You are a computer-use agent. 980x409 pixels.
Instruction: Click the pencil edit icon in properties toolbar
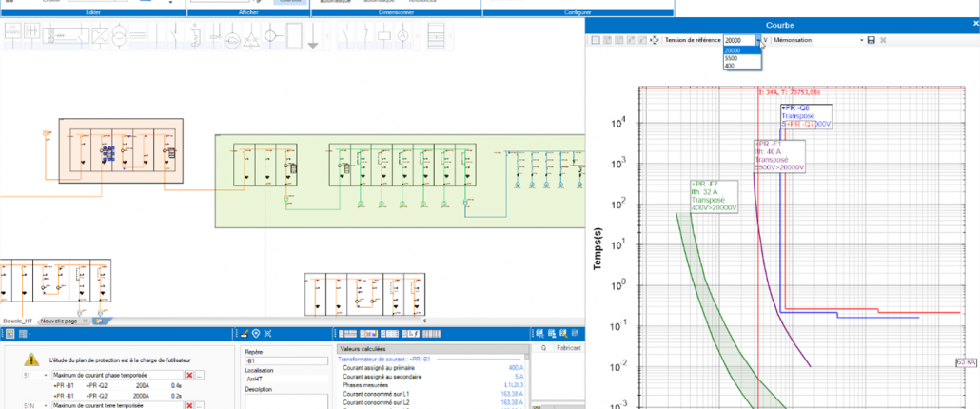pos(245,333)
